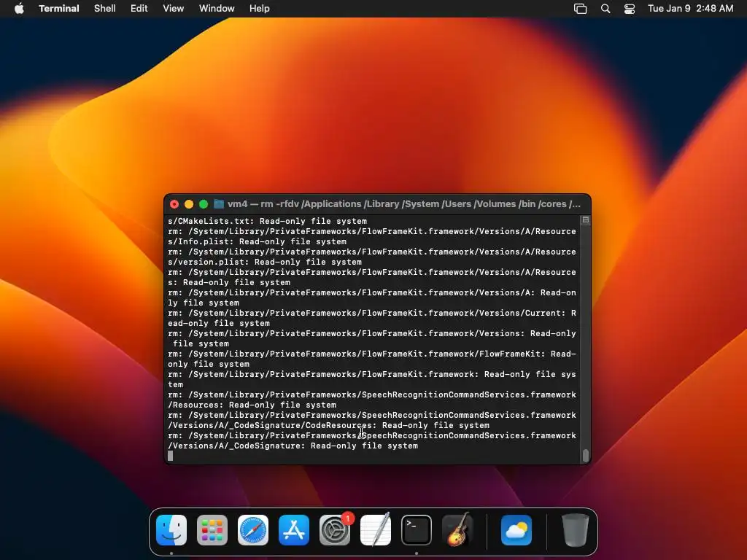Open Spotlight search in the menu bar
747x560 pixels.
tap(605, 9)
